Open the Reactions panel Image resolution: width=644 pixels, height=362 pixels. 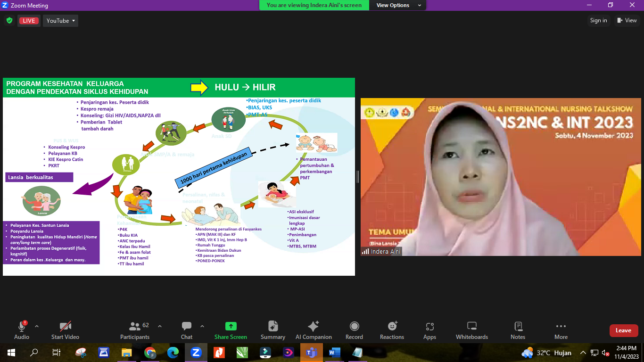pos(392,330)
